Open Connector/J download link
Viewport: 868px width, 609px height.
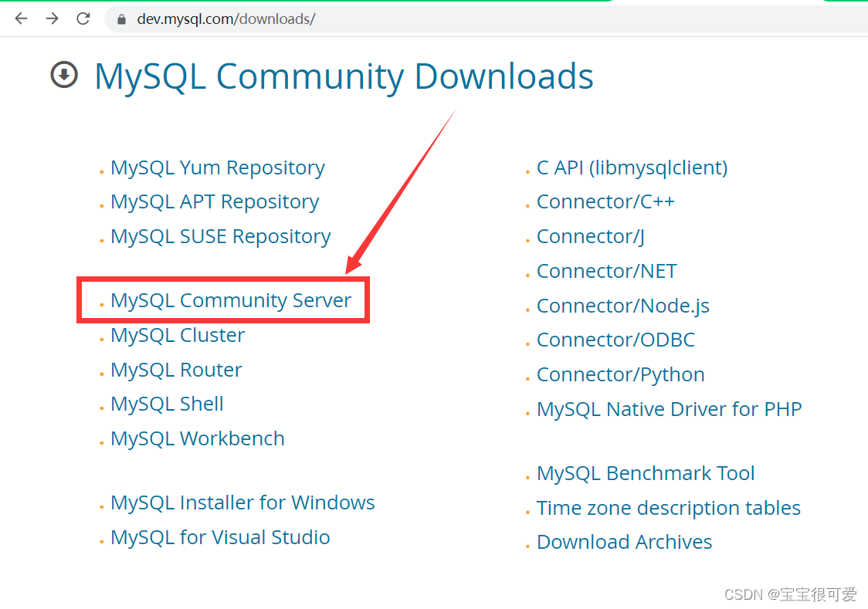point(591,237)
